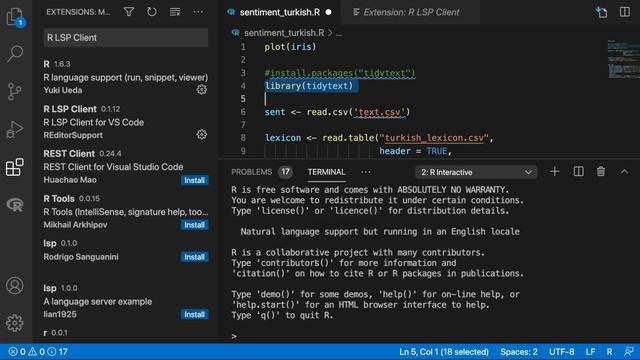The width and height of the screenshot is (640, 360).
Task: Open extensions view more actions menu
Action: 198,12
